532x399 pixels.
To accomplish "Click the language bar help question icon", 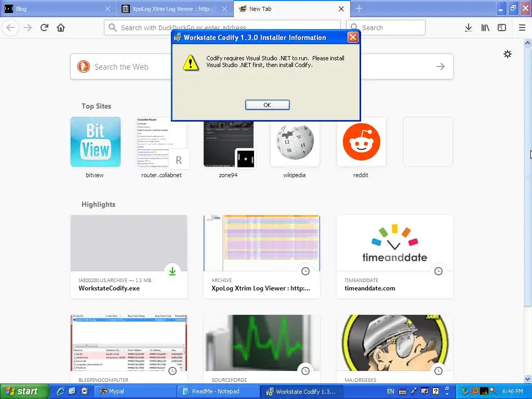I will [x=436, y=392].
